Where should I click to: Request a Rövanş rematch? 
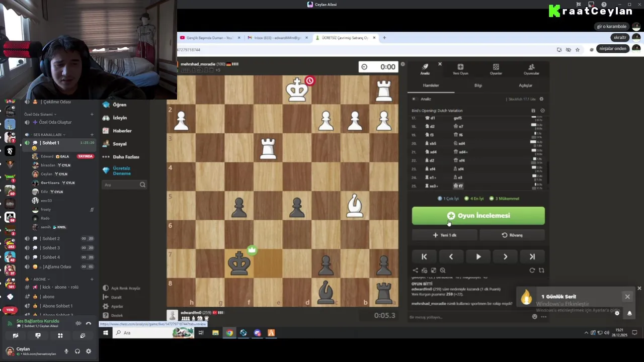[x=512, y=235]
